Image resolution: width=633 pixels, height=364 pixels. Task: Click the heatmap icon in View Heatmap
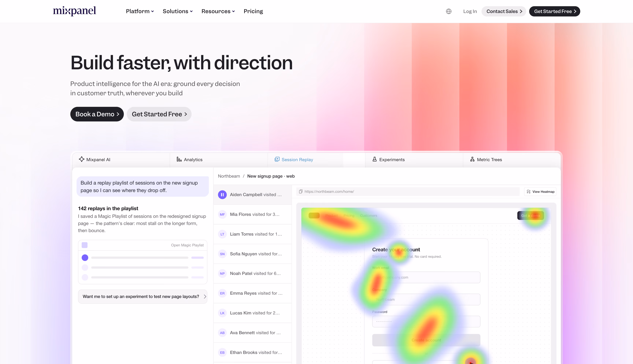(x=528, y=192)
